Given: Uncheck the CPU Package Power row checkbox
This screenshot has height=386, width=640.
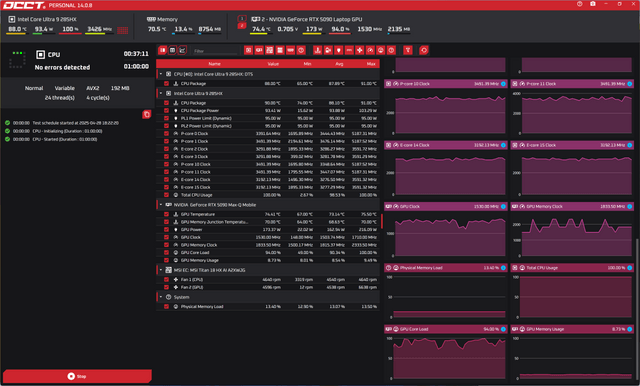Looking at the screenshot, I should pyautogui.click(x=167, y=111).
